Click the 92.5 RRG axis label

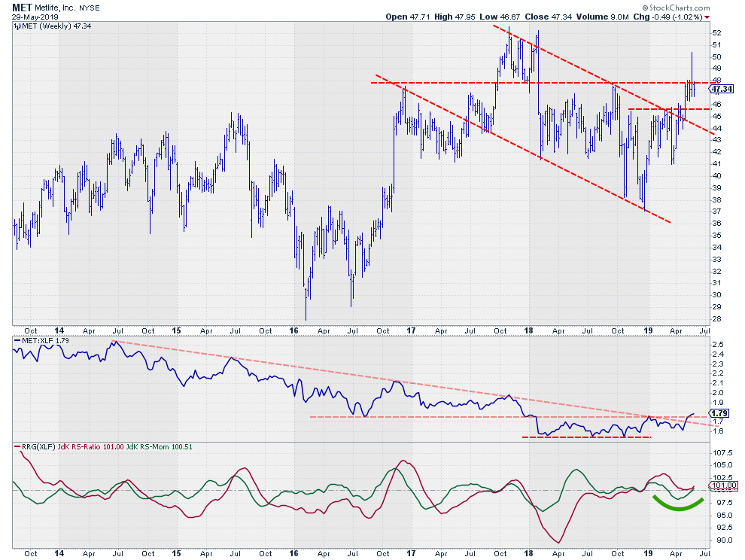pos(721,527)
